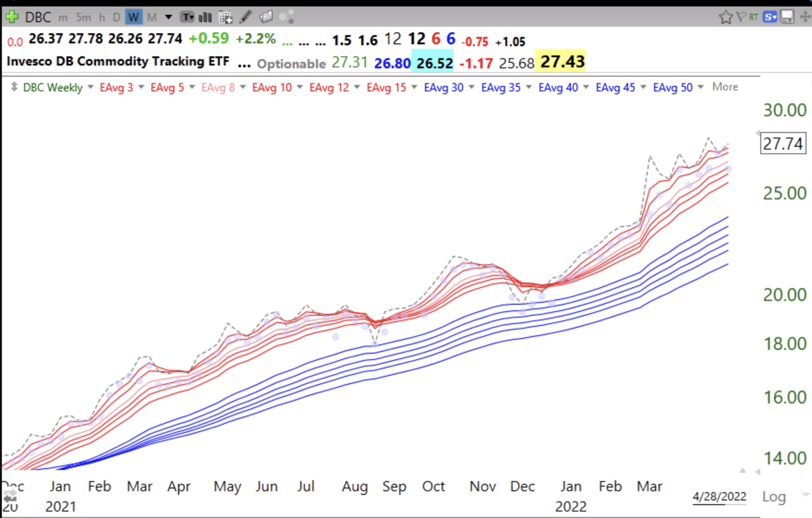Click the EAvg 35 indicator label
The height and width of the screenshot is (518, 812).
coord(501,87)
